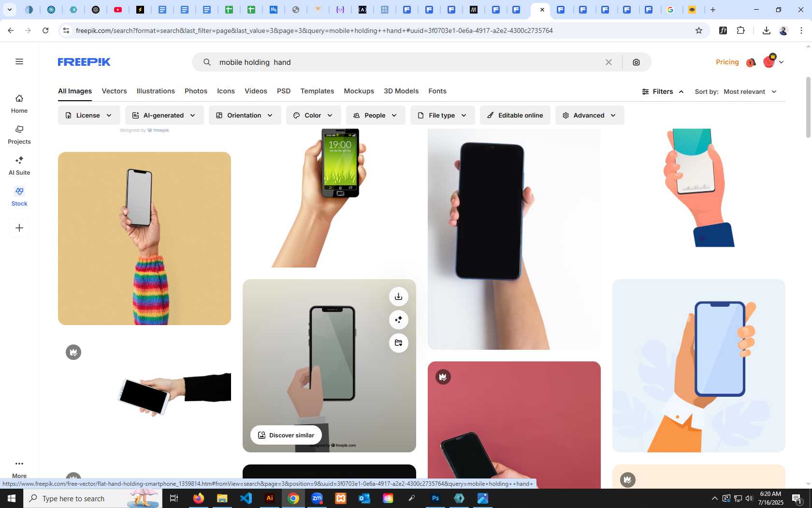Open AI Suite in the sidebar

pos(19,166)
